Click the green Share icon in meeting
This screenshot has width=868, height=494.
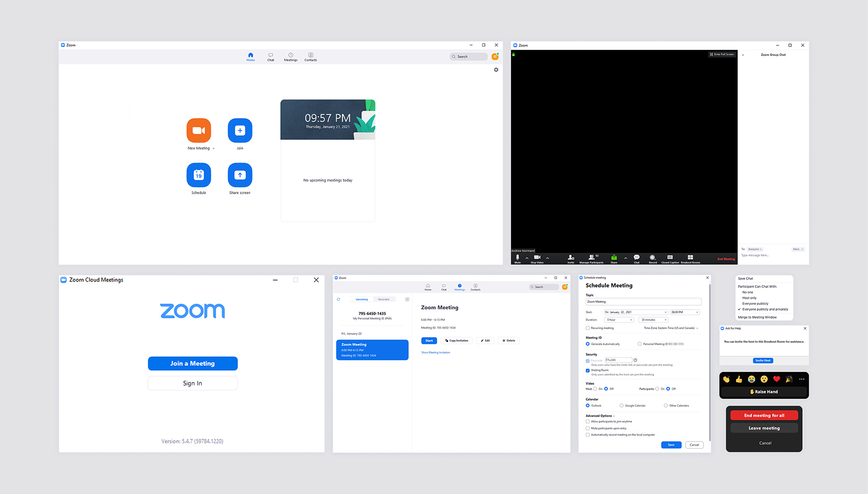pos(614,258)
